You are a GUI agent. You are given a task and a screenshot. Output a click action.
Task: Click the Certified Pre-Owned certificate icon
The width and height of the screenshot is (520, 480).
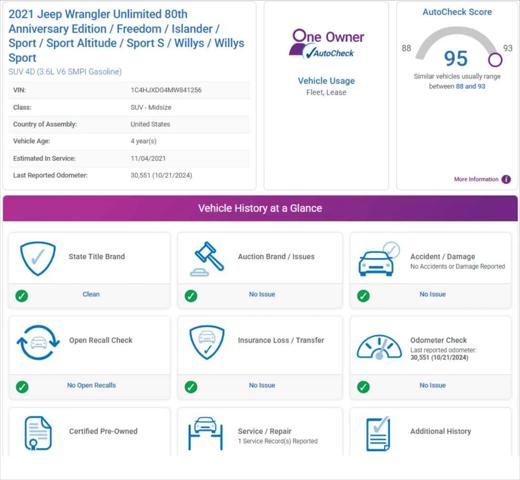(x=38, y=433)
